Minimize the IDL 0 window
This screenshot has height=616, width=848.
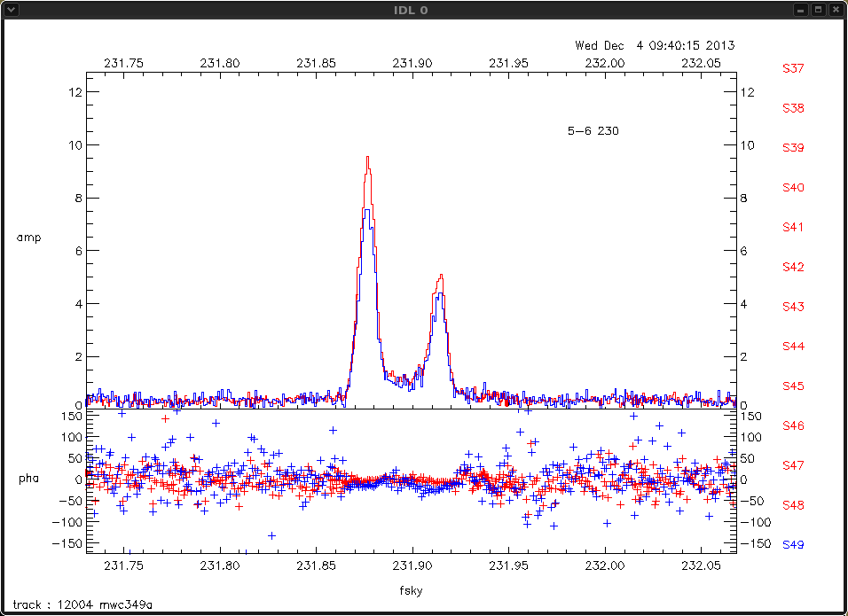(801, 9)
